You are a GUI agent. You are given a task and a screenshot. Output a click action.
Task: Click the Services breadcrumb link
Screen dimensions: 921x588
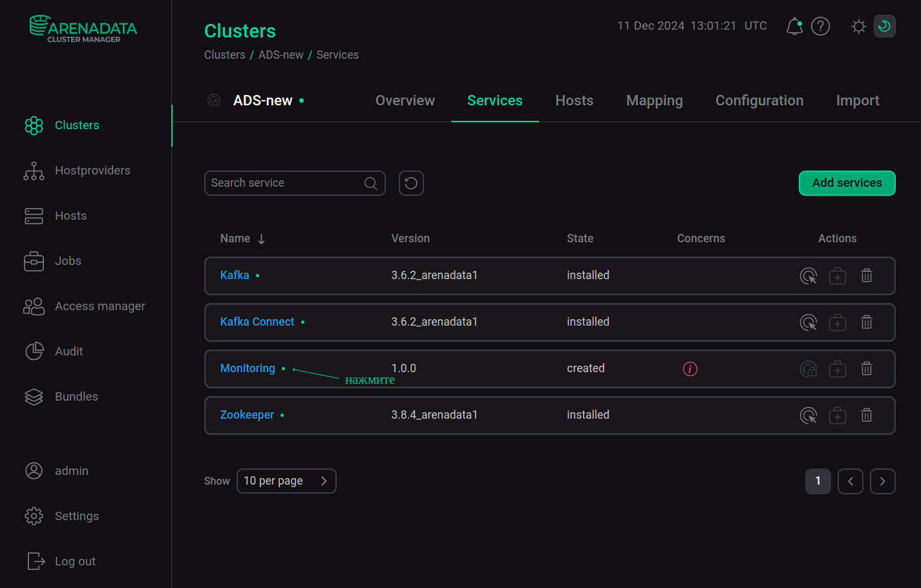[337, 55]
